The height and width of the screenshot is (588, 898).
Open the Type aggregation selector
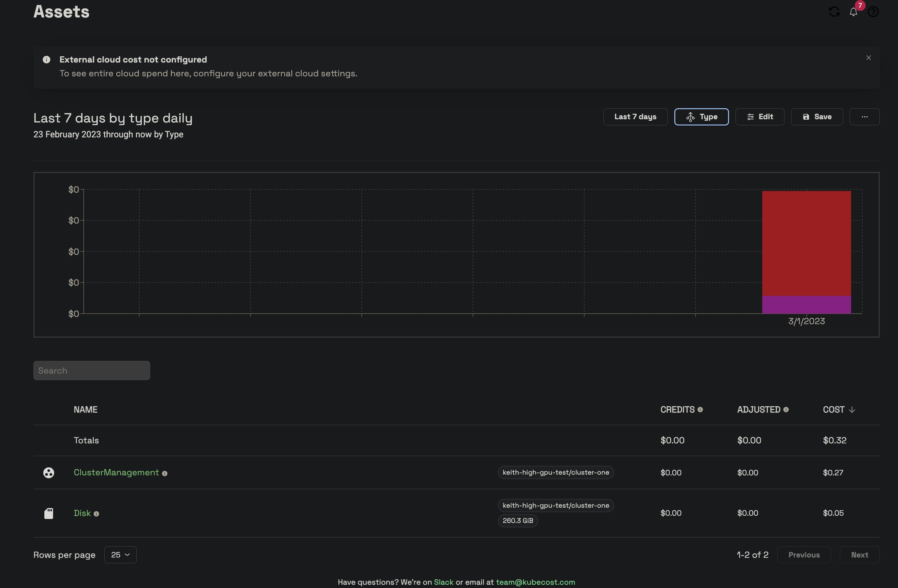[701, 117]
